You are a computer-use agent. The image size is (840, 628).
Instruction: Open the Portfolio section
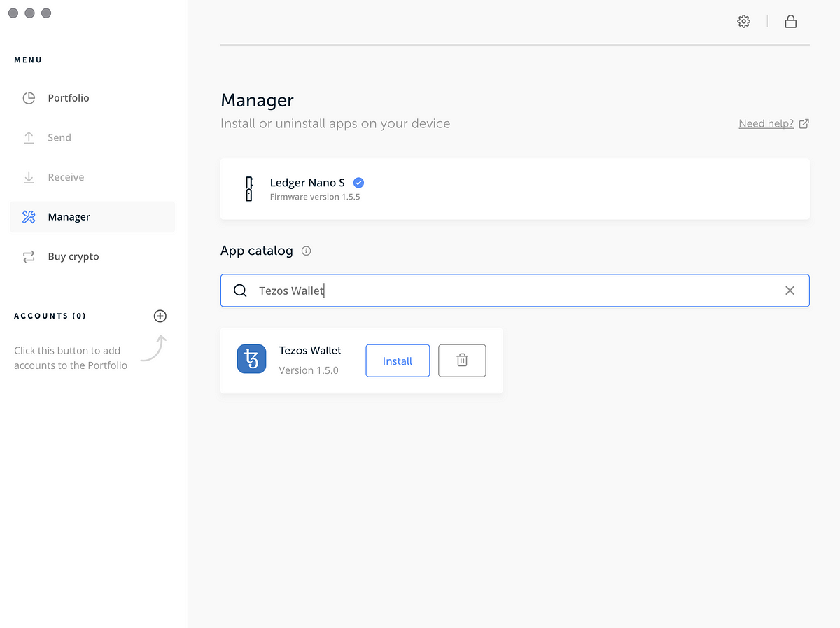[x=68, y=98]
